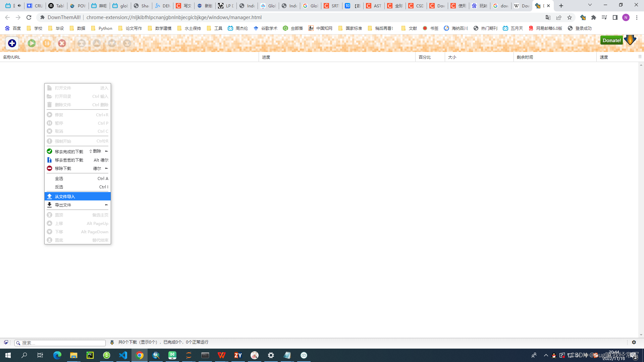Viewport: 644px width, 362px height.
Task: Click the add download plus icon
Action: [x=12, y=43]
